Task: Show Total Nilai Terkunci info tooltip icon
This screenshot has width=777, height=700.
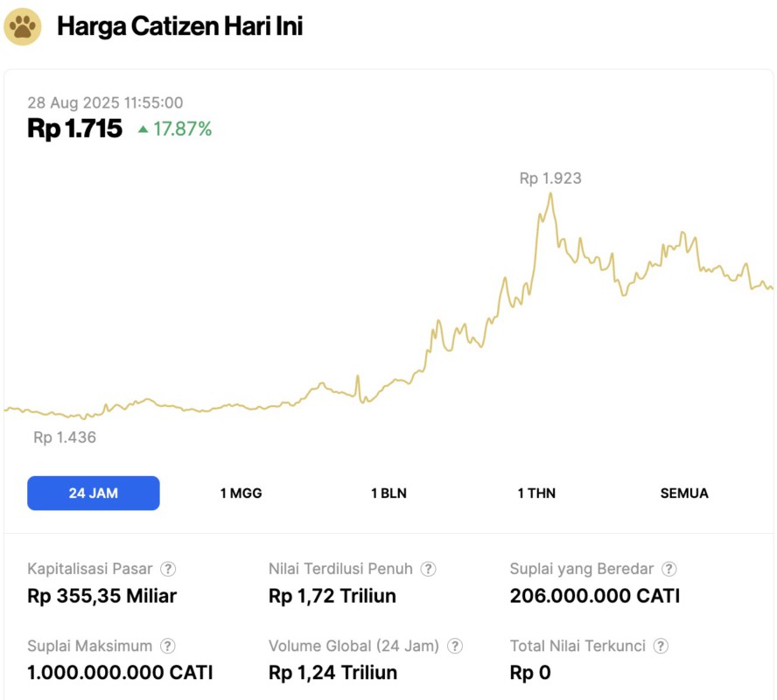Action: [x=661, y=647]
